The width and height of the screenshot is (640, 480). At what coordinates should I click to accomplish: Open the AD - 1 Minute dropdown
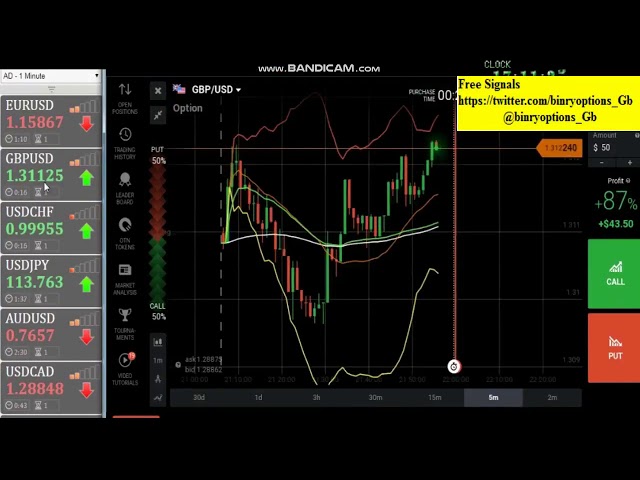click(x=51, y=76)
